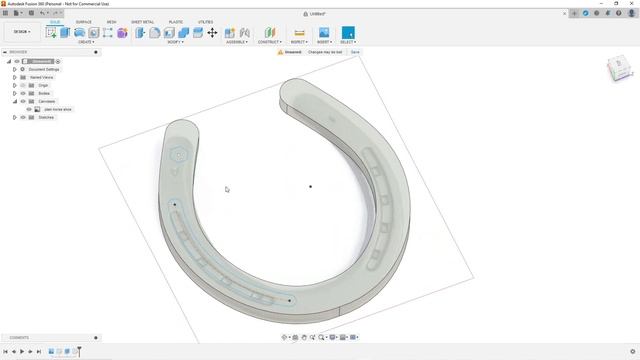Play the timeline

22,351
